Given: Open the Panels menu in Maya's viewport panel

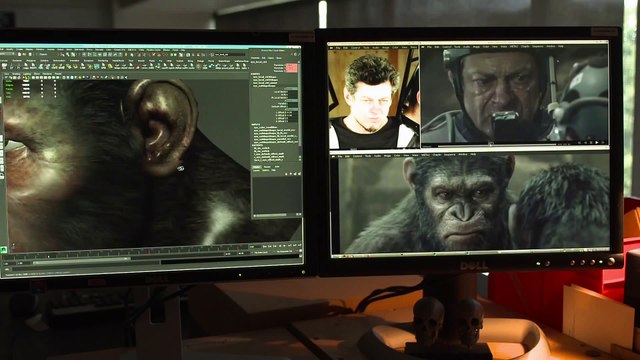Looking at the screenshot, I should [x=58, y=74].
